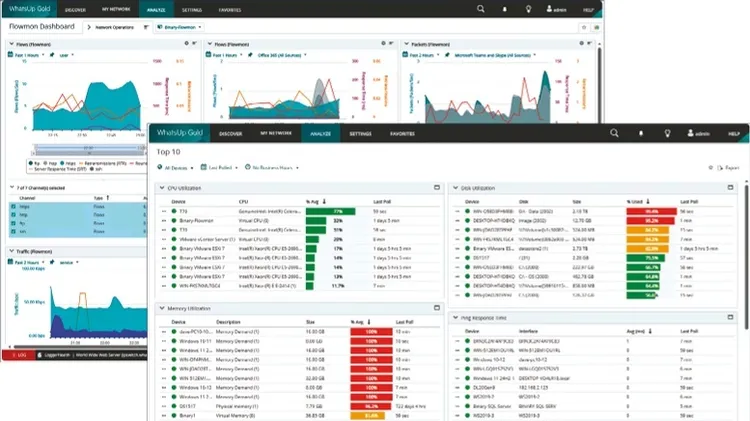The image size is (750, 421).
Task: Open Binary-Flowmon source dropdown
Action: (x=179, y=27)
